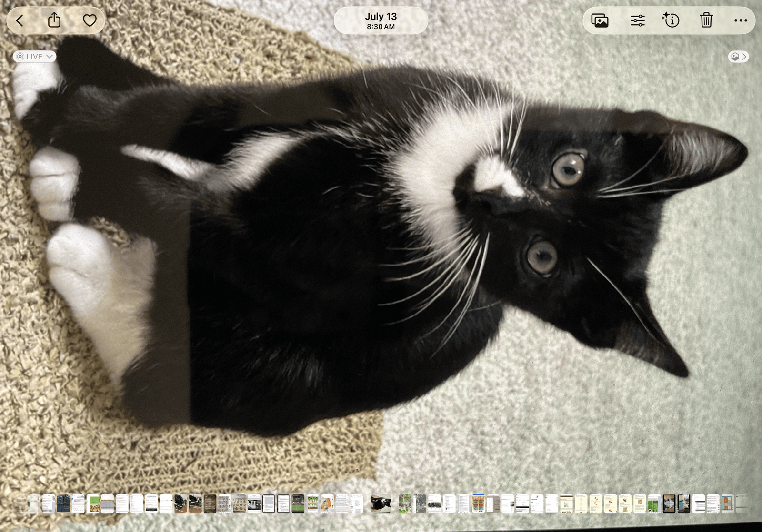The height and width of the screenshot is (532, 762).
Task: Delete photo with the trash icon
Action: 706,20
